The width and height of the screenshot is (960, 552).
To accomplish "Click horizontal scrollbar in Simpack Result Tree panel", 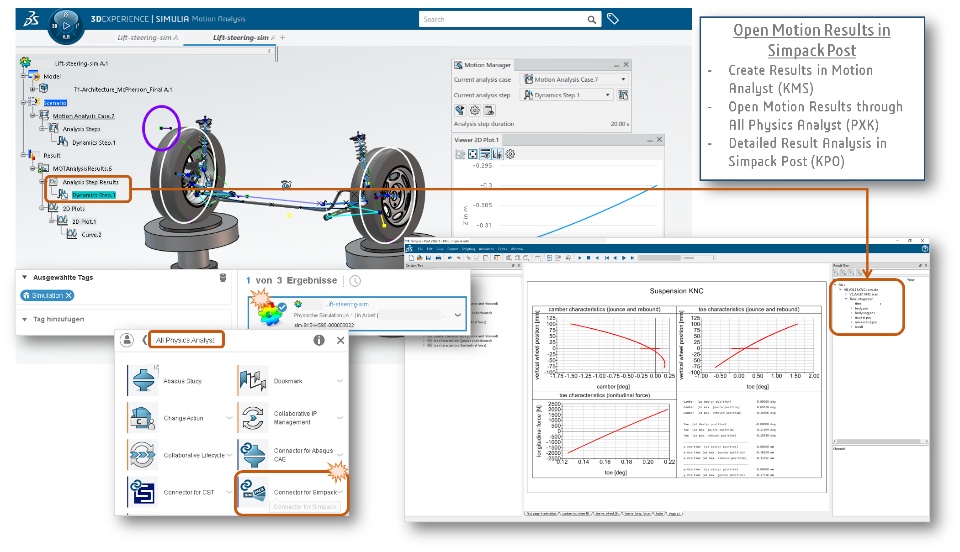I will point(879,441).
